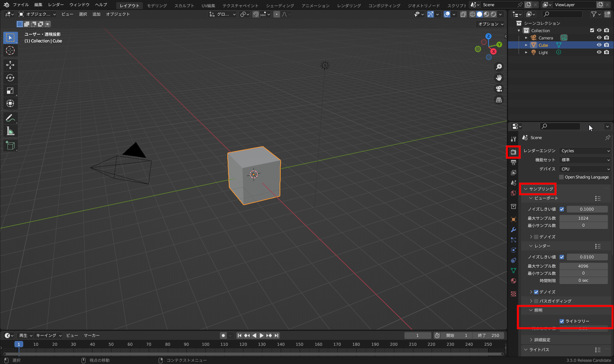Jump to the timeline start frame
The image size is (614, 364).
click(239, 336)
